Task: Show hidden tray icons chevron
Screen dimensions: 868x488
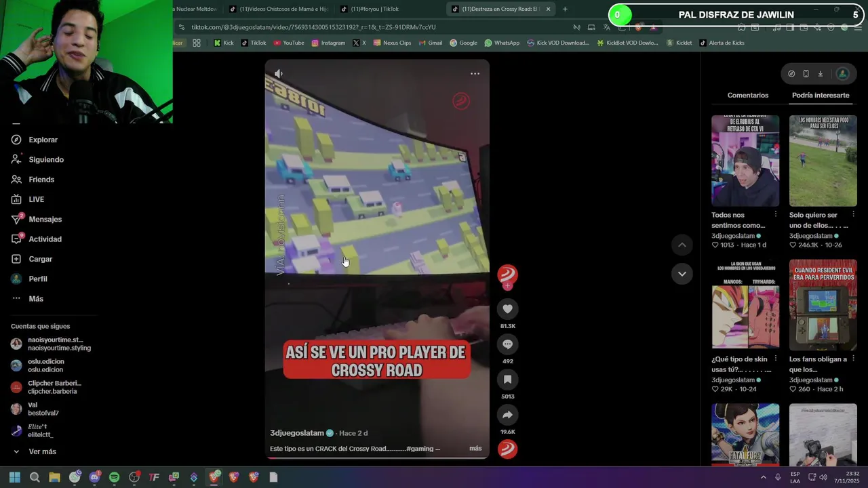Action: coord(763,477)
